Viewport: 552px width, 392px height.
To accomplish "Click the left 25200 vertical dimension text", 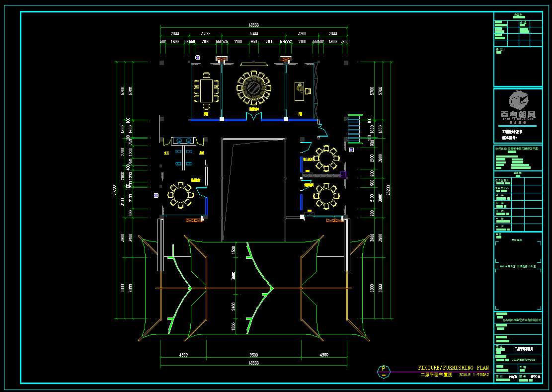I will click(114, 190).
